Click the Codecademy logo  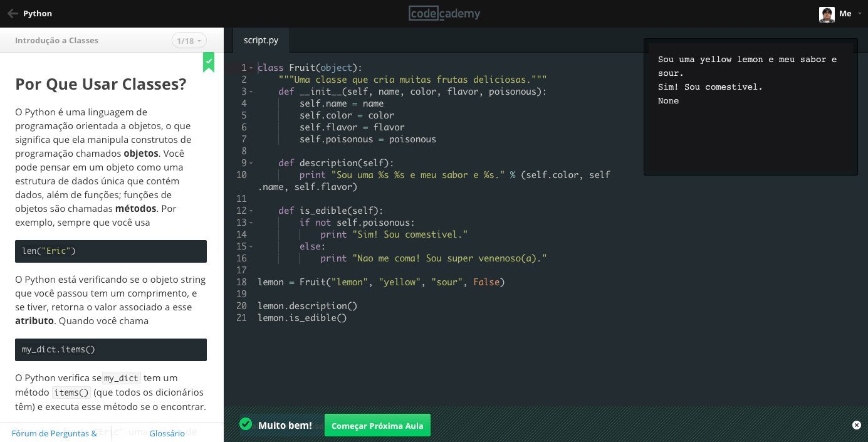(x=444, y=13)
